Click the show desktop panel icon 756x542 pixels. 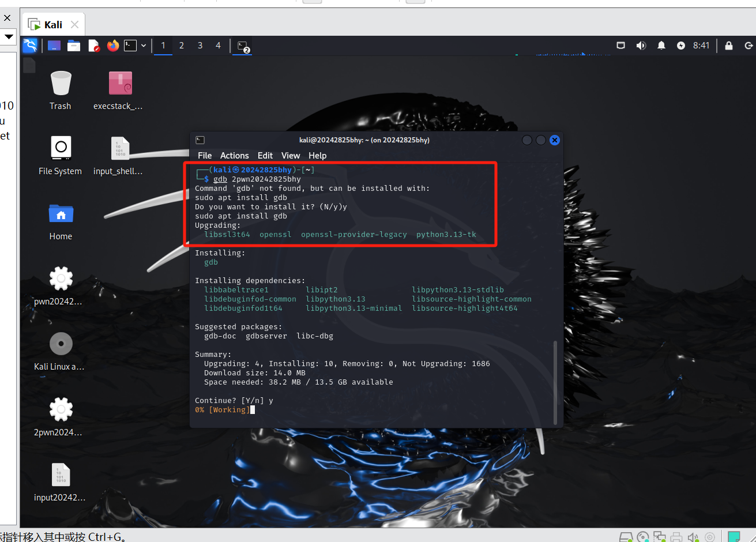[54, 46]
